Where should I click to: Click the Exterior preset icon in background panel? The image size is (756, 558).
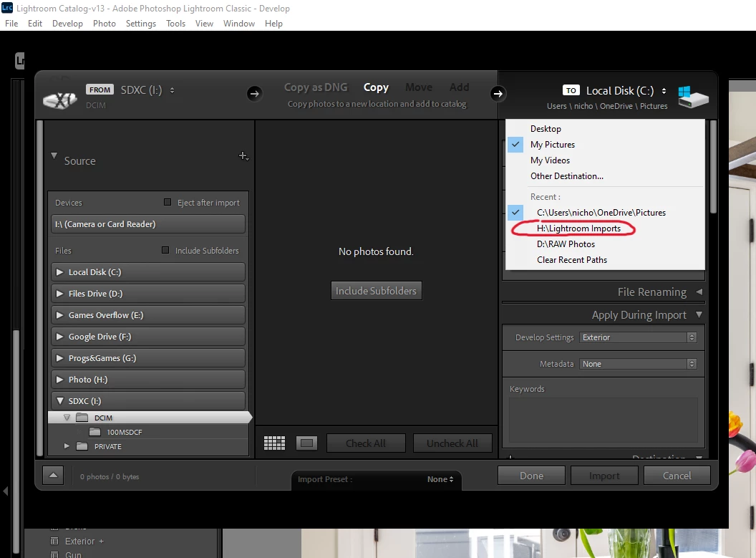[x=54, y=541]
